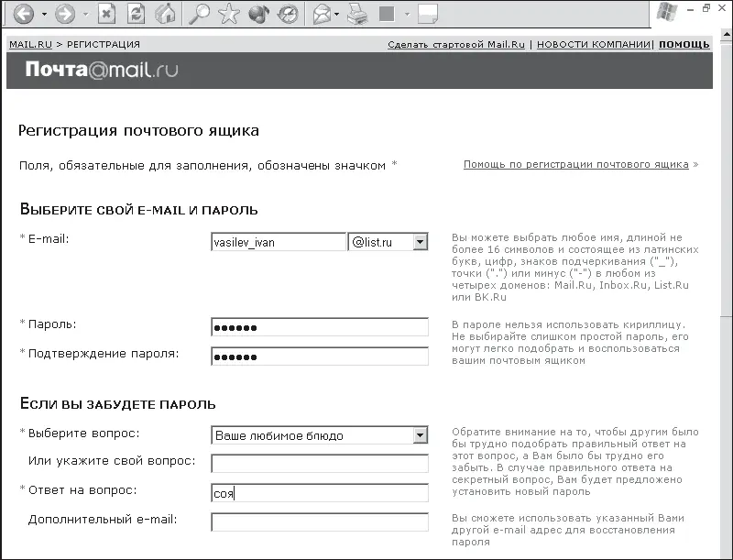Click the E-mail name field with vasilev_ivan
The image size is (733, 560).
coord(278,242)
